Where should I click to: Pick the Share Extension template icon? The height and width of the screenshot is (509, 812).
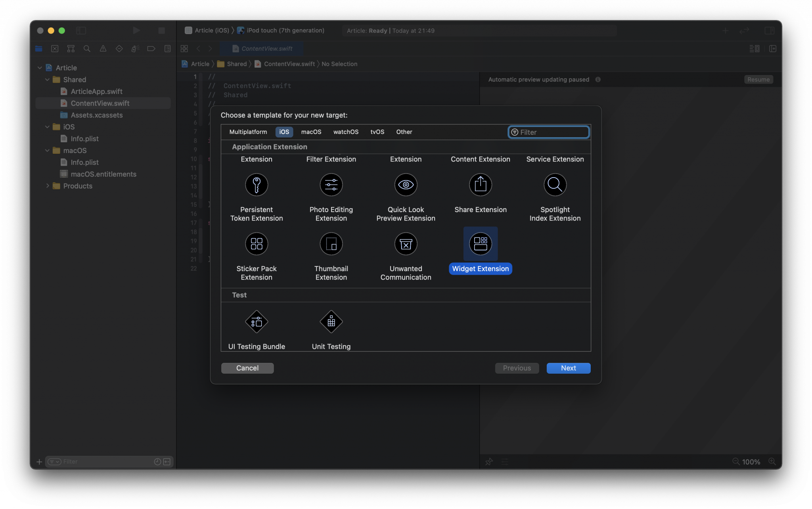point(480,185)
